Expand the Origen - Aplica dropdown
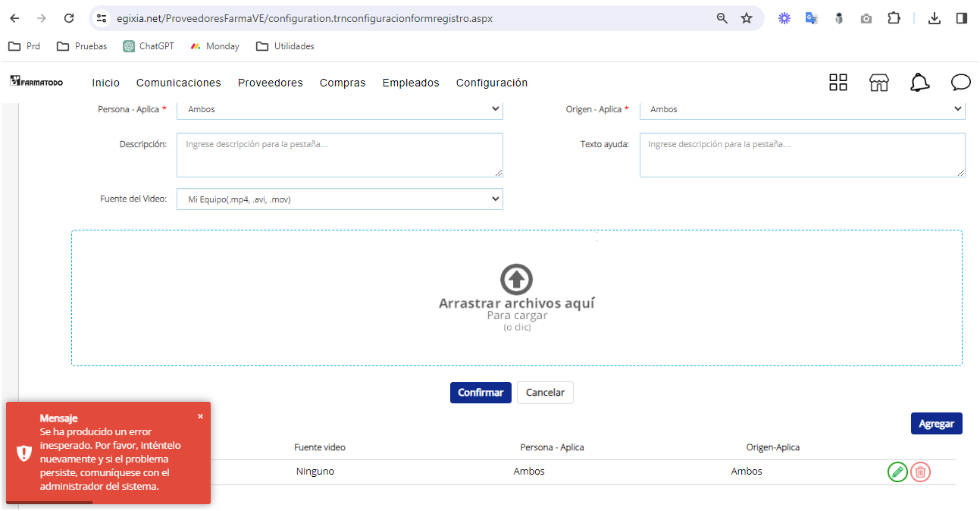Screen dimensions: 980x511 (802, 109)
